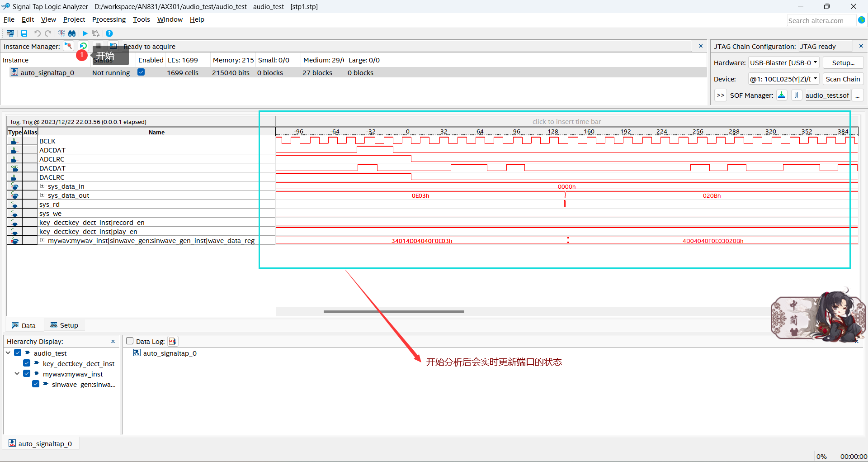The image size is (868, 462).
Task: Click the Search altera.com input field
Action: point(821,20)
